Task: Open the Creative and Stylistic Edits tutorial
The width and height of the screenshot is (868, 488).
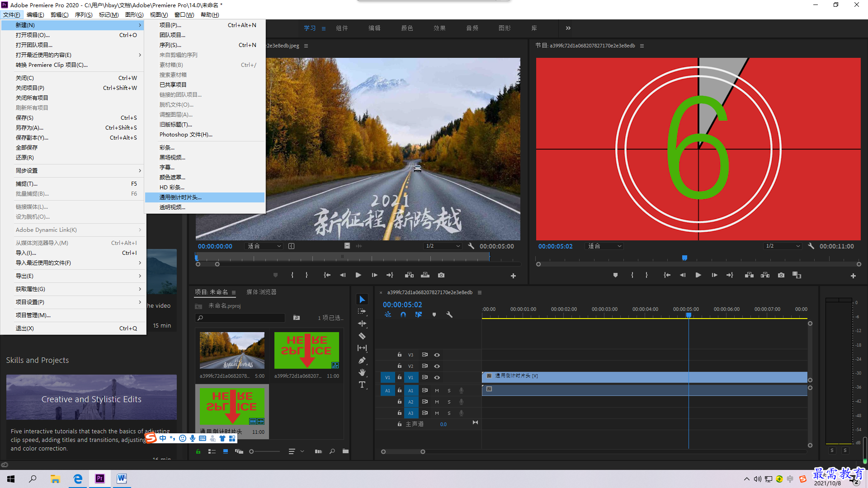Action: tap(91, 398)
